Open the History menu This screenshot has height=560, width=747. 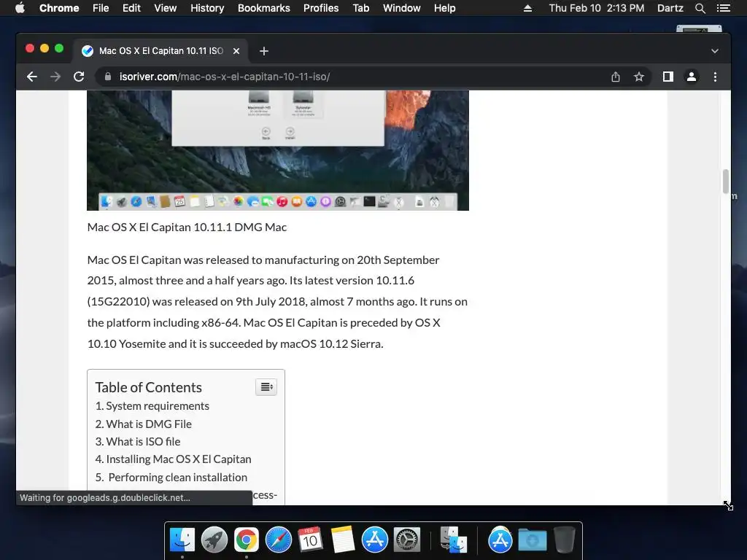click(x=207, y=8)
